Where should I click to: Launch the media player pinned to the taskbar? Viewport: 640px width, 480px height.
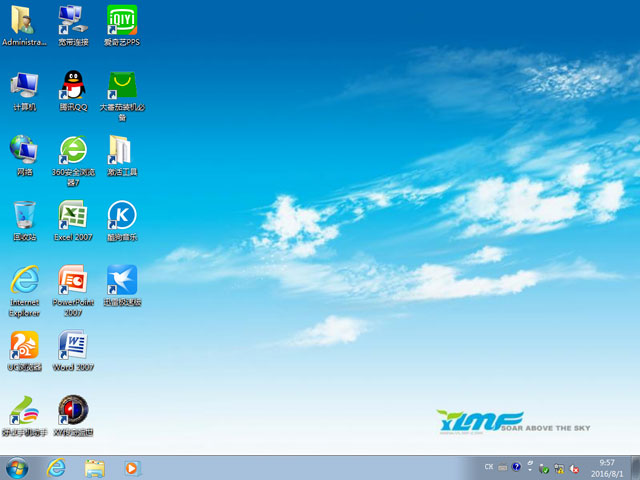[132, 467]
